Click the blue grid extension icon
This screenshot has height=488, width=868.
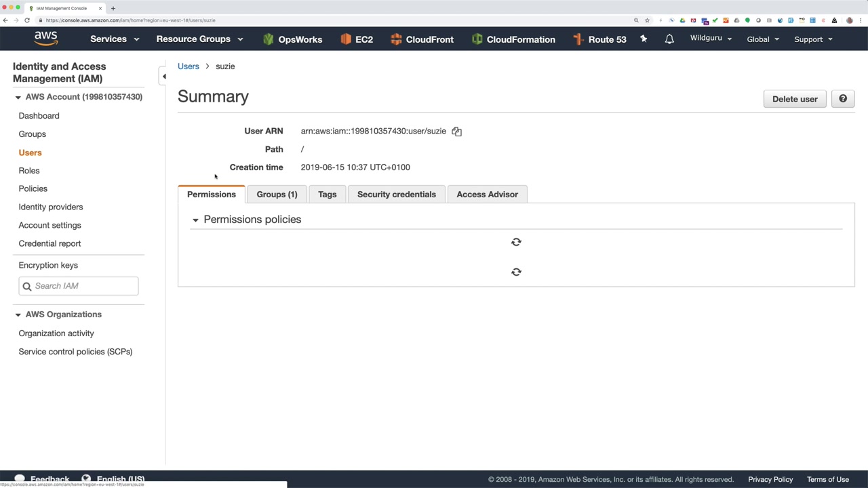click(812, 20)
